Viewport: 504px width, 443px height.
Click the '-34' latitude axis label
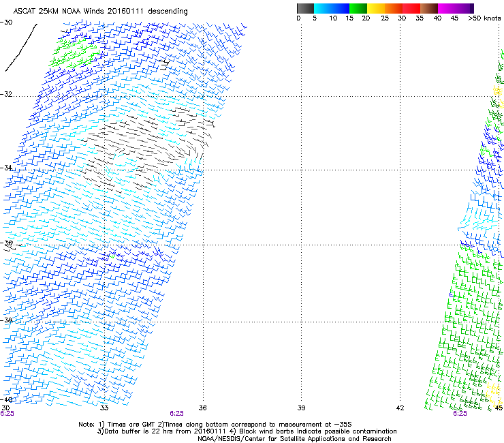click(x=6, y=168)
